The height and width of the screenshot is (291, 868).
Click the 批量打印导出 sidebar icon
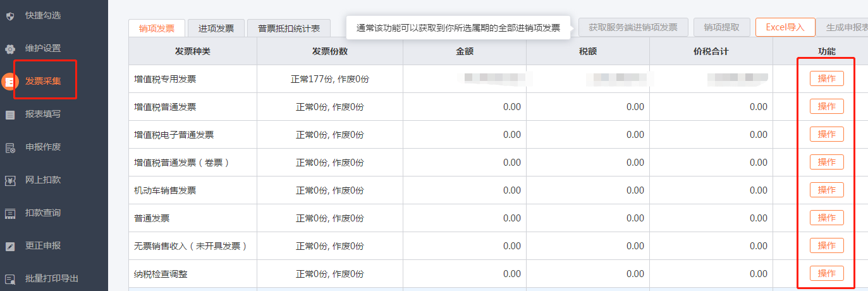tap(10, 279)
